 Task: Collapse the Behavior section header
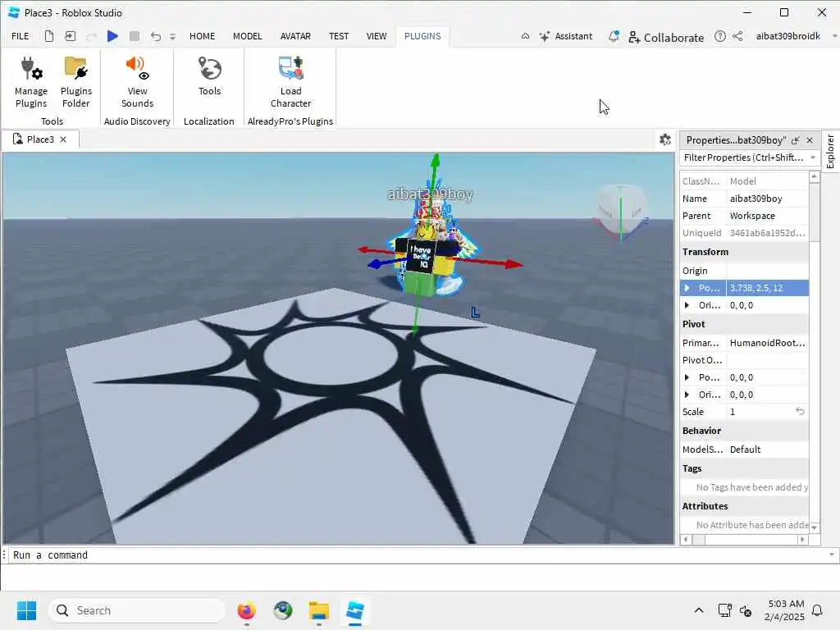pyautogui.click(x=744, y=431)
